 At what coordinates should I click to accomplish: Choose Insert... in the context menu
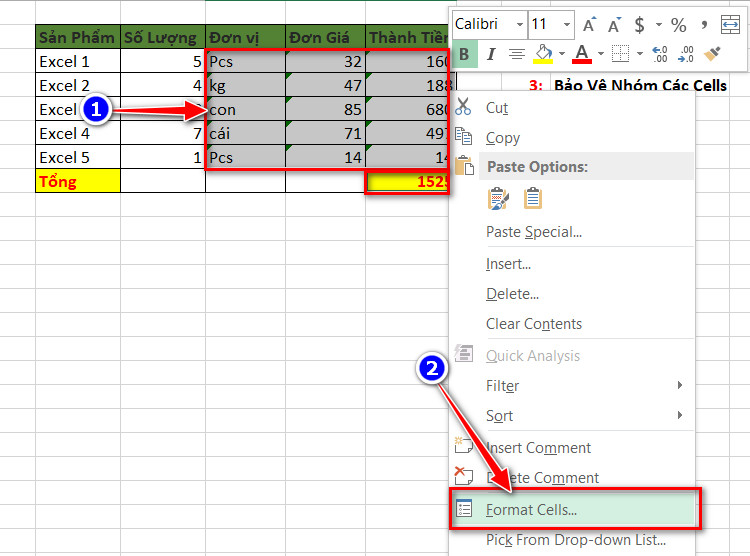[x=508, y=264]
